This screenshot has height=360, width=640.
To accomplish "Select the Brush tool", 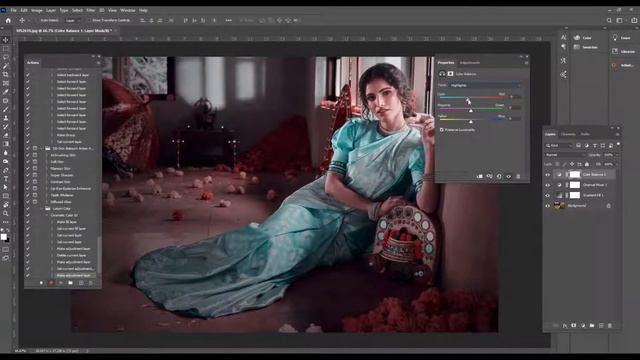I will pyautogui.click(x=6, y=109).
